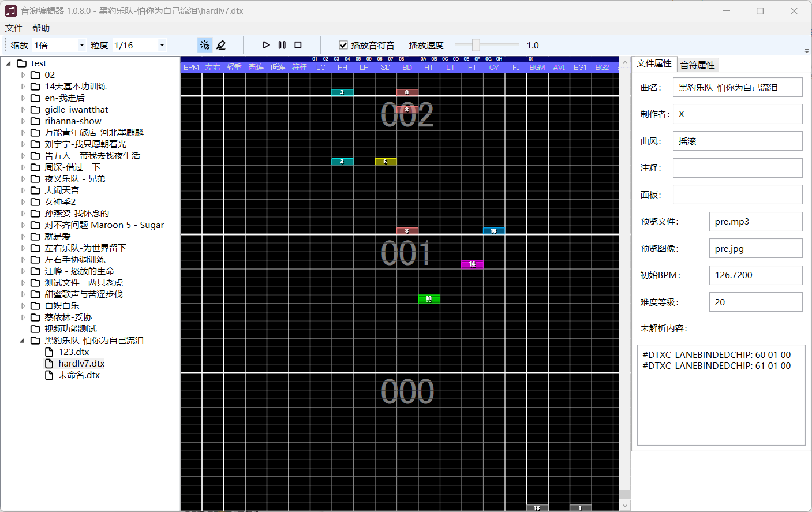Select 123.dtx in the file tree
The height and width of the screenshot is (512, 812).
pyautogui.click(x=73, y=352)
